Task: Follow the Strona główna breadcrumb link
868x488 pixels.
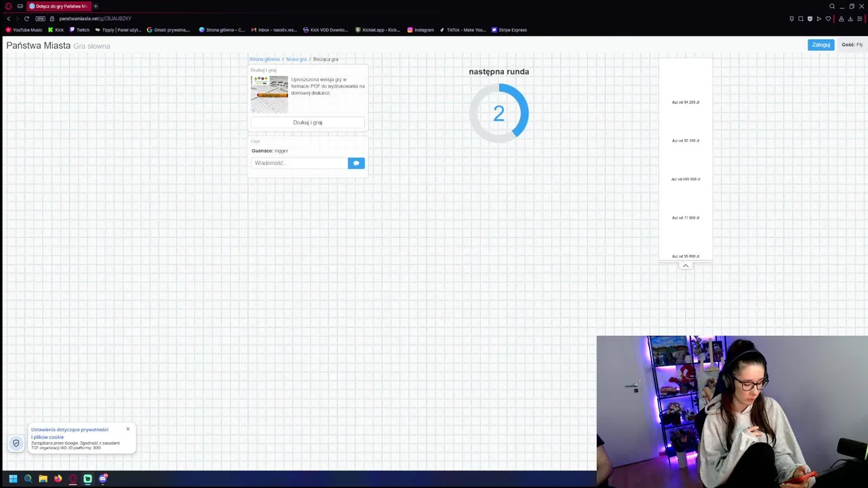Action: point(264,59)
